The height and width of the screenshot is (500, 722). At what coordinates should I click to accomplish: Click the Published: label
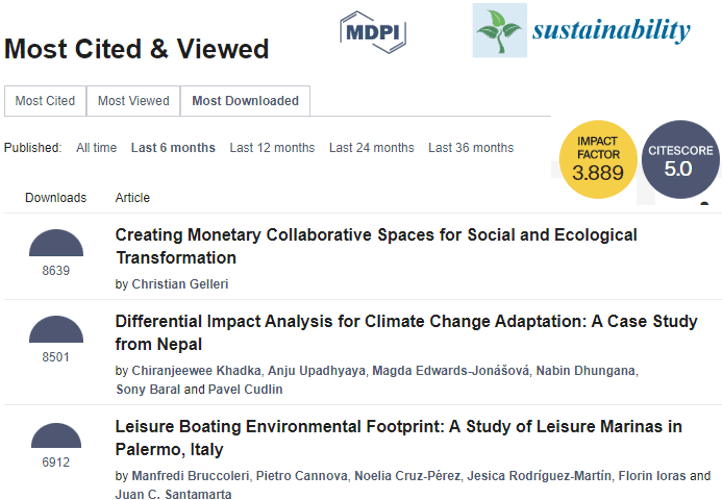coord(33,148)
